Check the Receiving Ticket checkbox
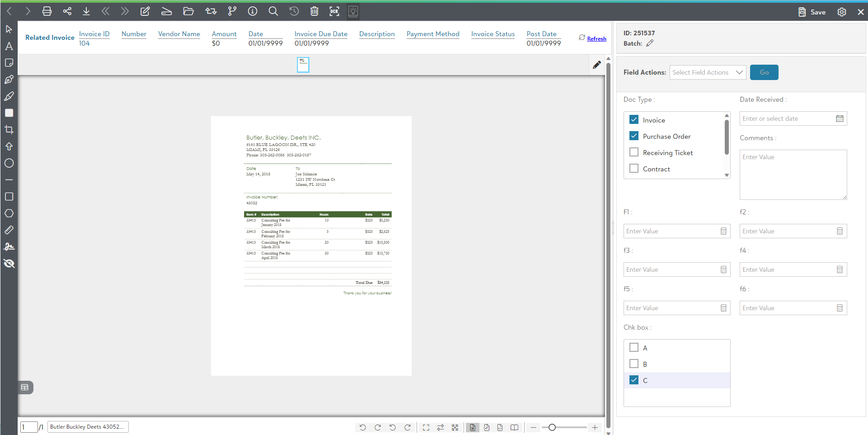The width and height of the screenshot is (868, 435). tap(634, 152)
